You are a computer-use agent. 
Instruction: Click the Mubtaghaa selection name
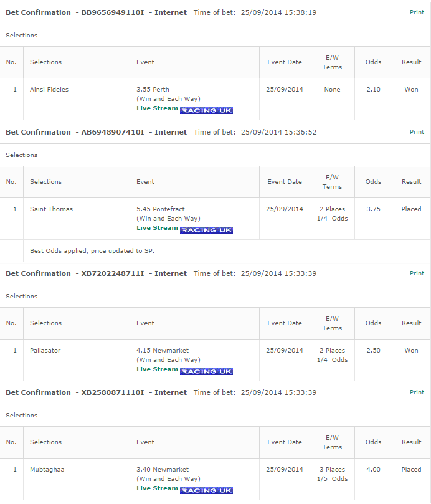47,470
